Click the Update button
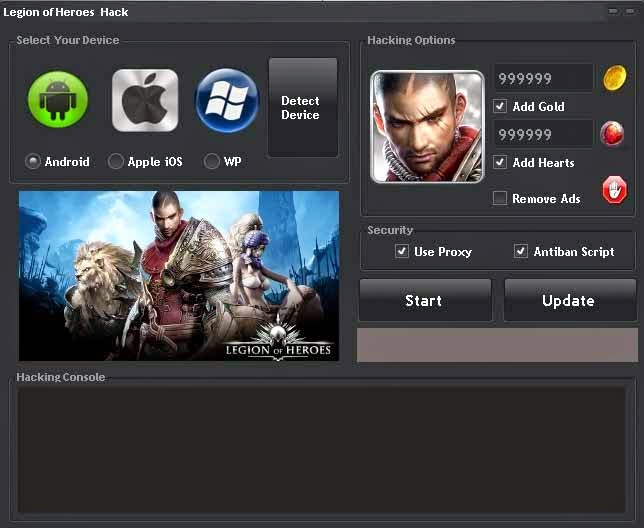This screenshot has width=644, height=528. click(x=570, y=300)
